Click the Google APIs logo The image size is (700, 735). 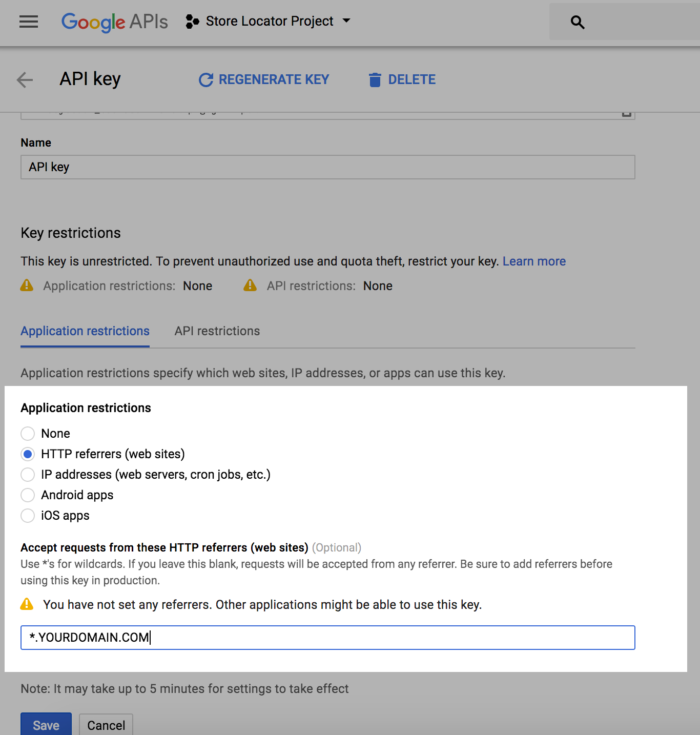tap(114, 22)
